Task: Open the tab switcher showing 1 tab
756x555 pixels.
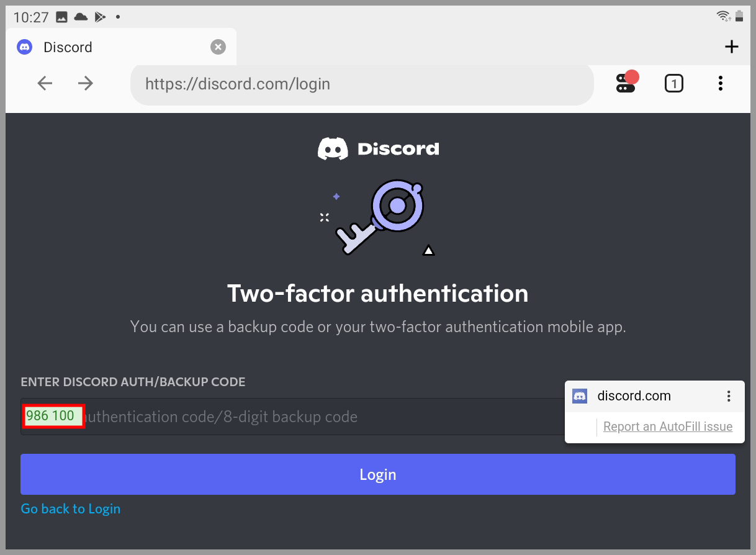Action: 673,83
